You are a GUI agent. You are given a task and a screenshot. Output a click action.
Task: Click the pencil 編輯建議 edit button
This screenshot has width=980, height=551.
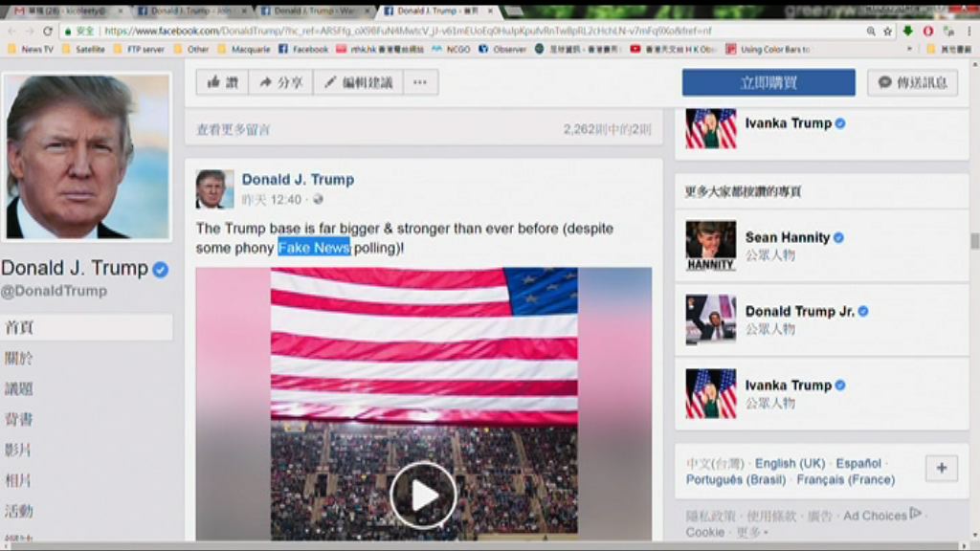[x=358, y=82]
